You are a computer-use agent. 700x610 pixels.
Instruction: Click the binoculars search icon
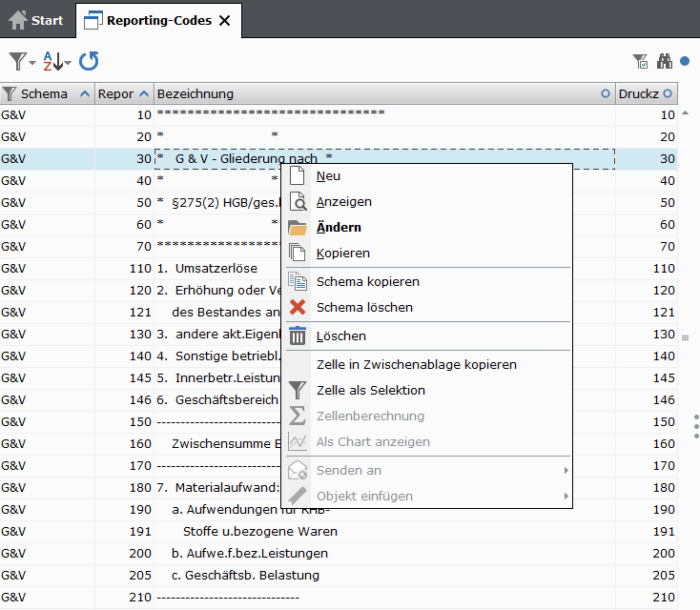665,62
